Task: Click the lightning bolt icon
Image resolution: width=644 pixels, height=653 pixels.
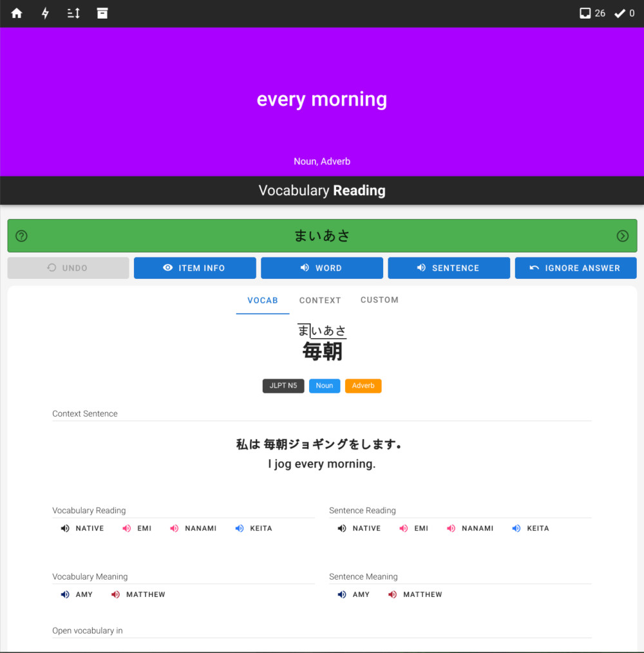Action: click(45, 14)
